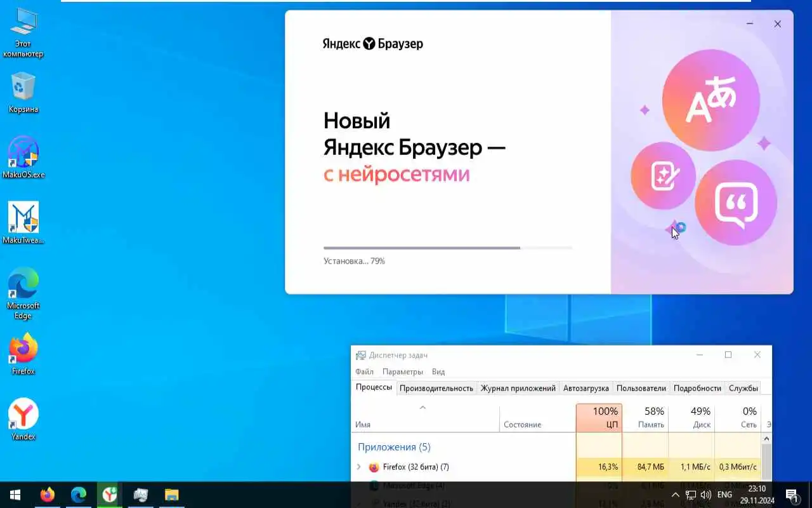This screenshot has height=508, width=812.
Task: Sort by the ЦП 100% column header
Action: (x=599, y=418)
